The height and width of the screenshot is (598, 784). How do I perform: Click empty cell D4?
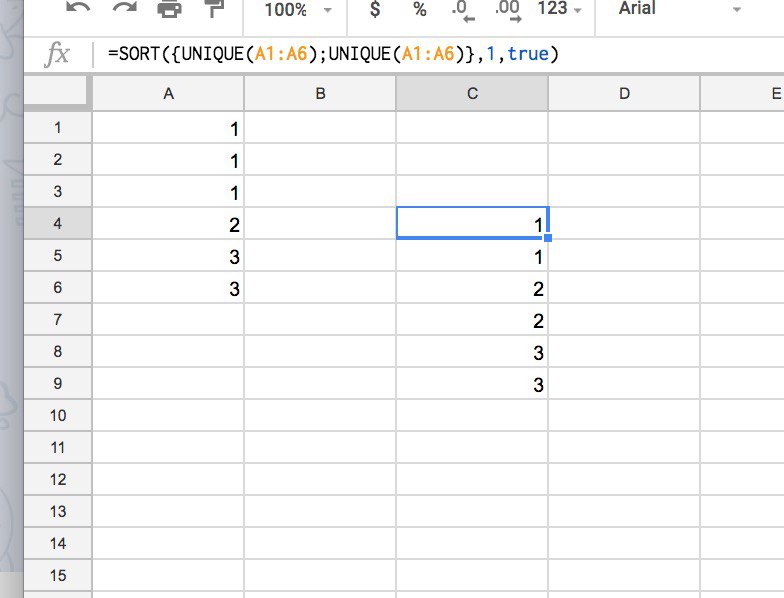point(624,224)
